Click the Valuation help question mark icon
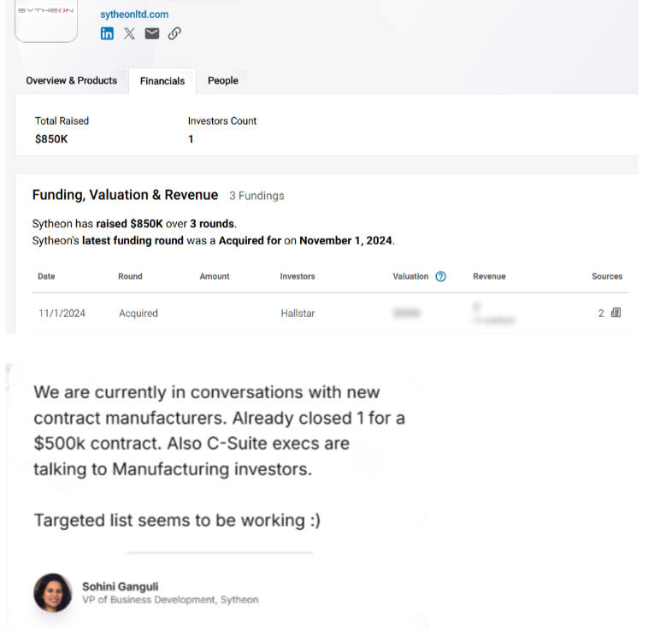This screenshot has width=672, height=629. click(x=441, y=276)
